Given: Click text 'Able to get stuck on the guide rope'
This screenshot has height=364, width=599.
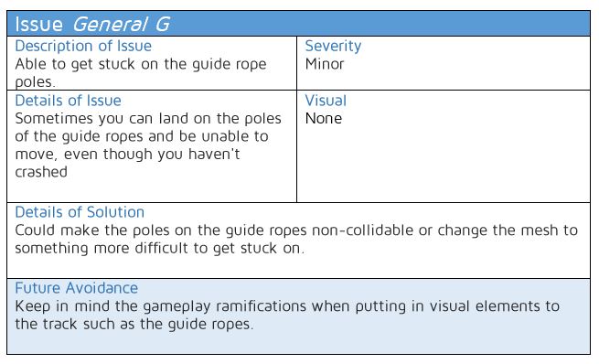Looking at the screenshot, I should [141, 65].
